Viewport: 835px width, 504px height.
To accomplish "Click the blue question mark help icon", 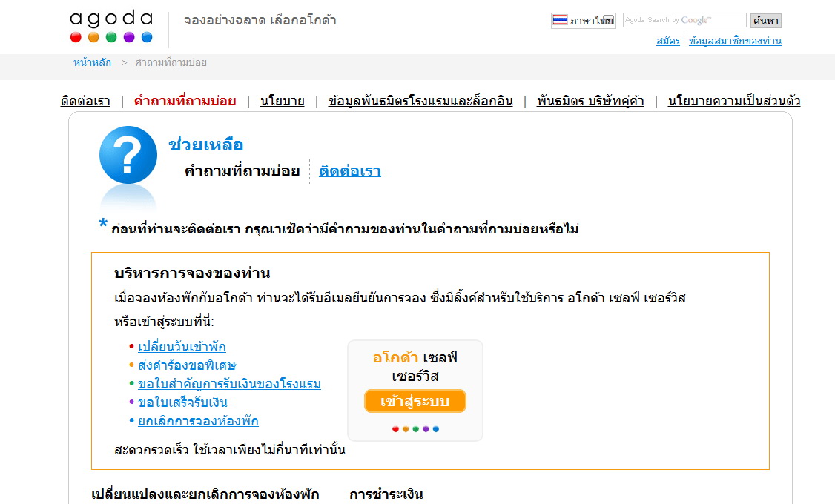I will [x=128, y=155].
